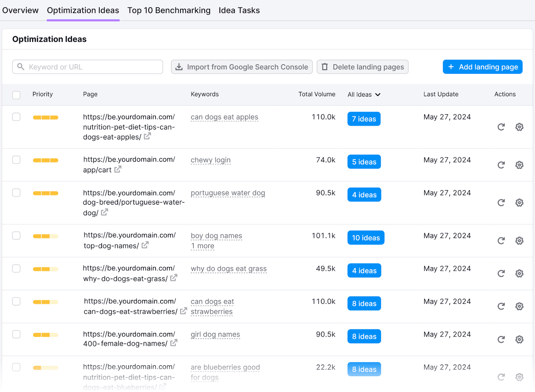Expand the 1 more keywords under boy dog names

pyautogui.click(x=202, y=246)
